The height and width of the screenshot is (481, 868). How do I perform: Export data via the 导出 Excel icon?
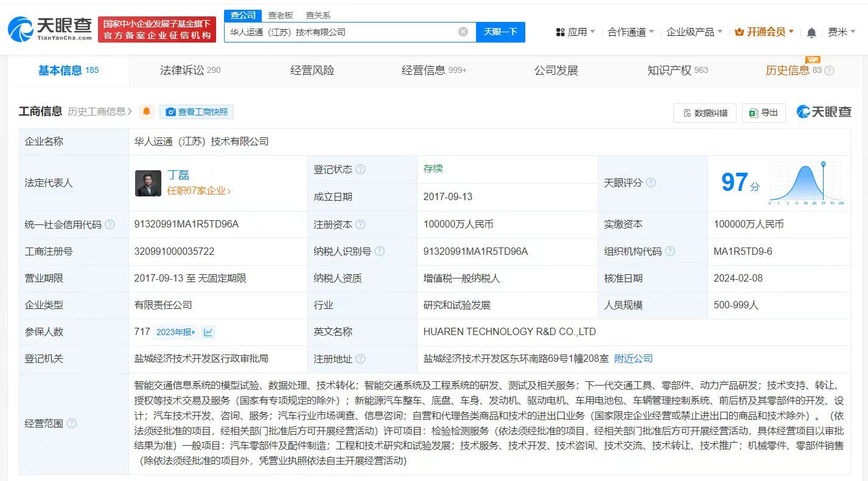[753, 113]
